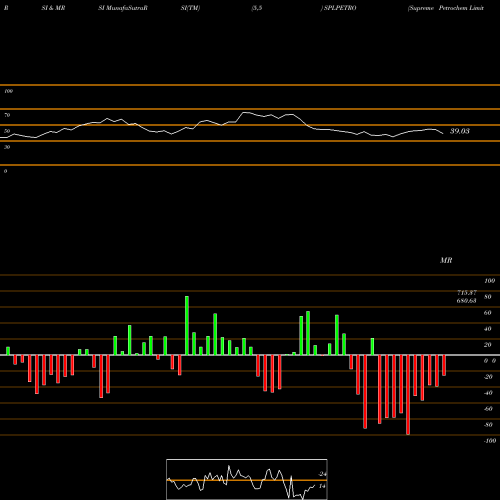Click the SI & MR header text

[x=53, y=8]
